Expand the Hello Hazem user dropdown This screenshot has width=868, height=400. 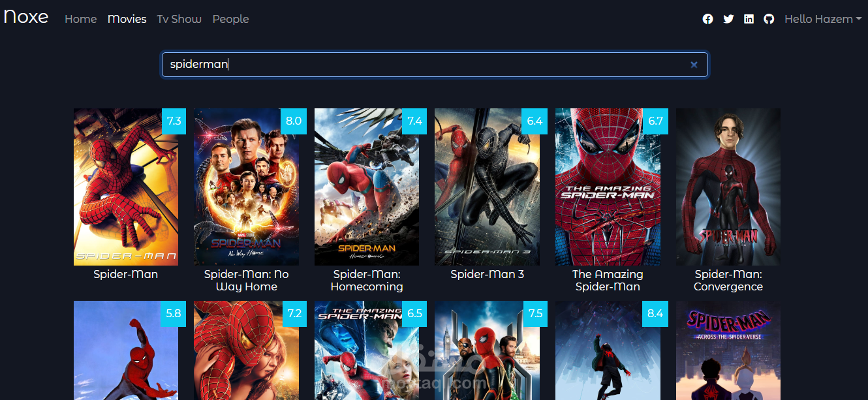click(823, 19)
